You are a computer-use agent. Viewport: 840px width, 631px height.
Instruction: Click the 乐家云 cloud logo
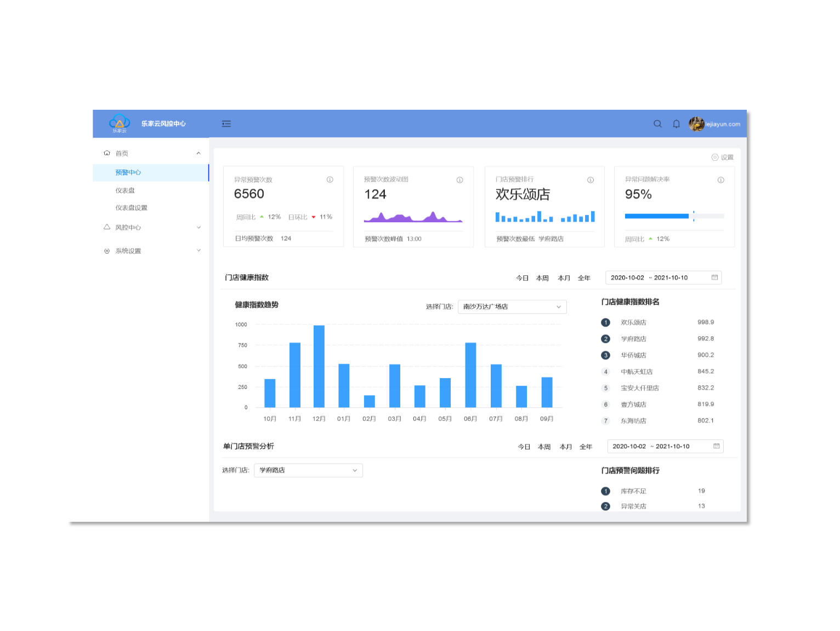tap(120, 123)
